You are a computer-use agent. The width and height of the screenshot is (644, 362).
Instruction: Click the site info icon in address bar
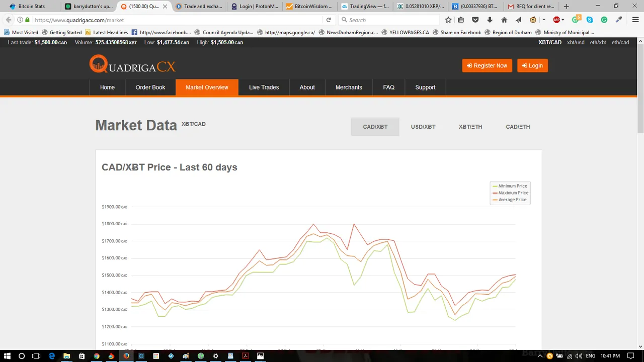pyautogui.click(x=20, y=20)
